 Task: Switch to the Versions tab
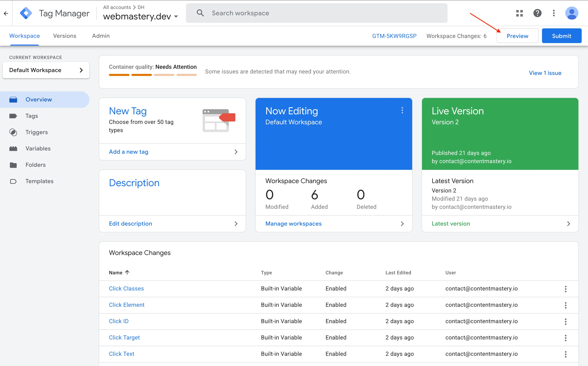[64, 36]
